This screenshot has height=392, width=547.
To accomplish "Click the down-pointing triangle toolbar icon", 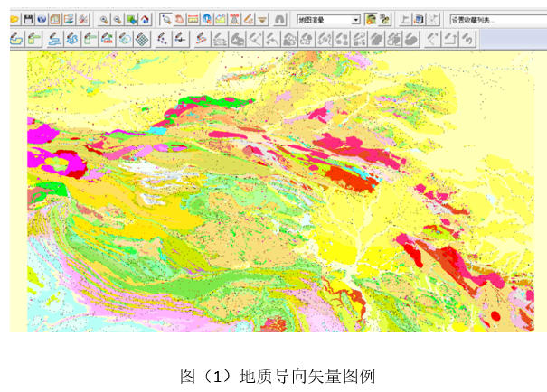I will point(261,18).
